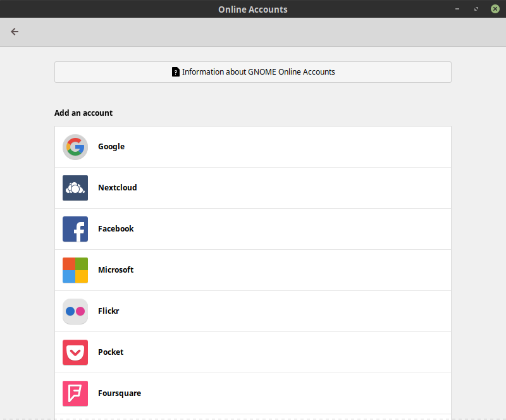Screen dimensions: 506x420
Task: Select the Flickr account label
Action: [109, 311]
